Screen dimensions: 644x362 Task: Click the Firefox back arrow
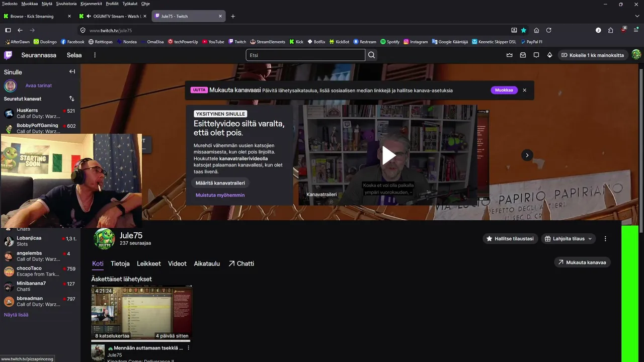19,30
